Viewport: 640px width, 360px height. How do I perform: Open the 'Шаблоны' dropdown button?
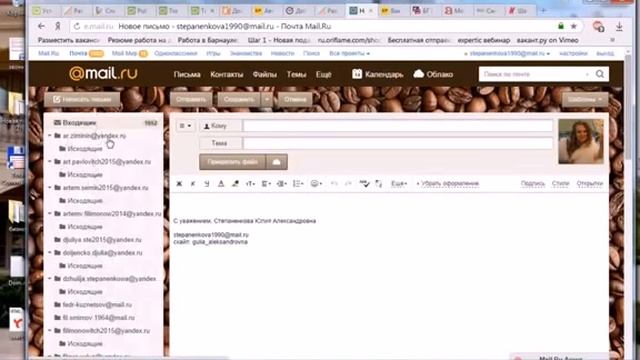(584, 99)
